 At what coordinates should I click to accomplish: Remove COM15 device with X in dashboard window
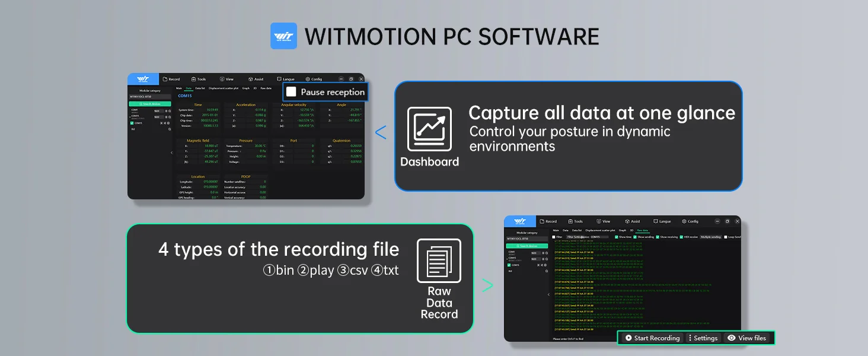tap(161, 123)
